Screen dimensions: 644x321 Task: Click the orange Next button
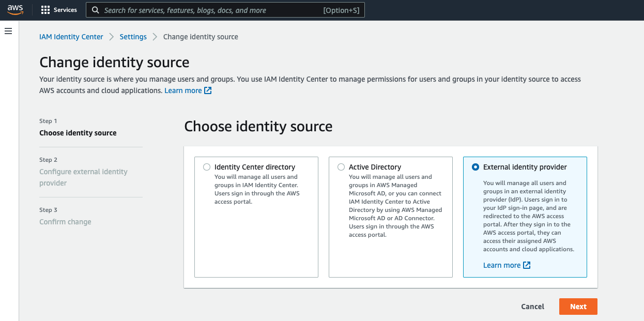578,307
